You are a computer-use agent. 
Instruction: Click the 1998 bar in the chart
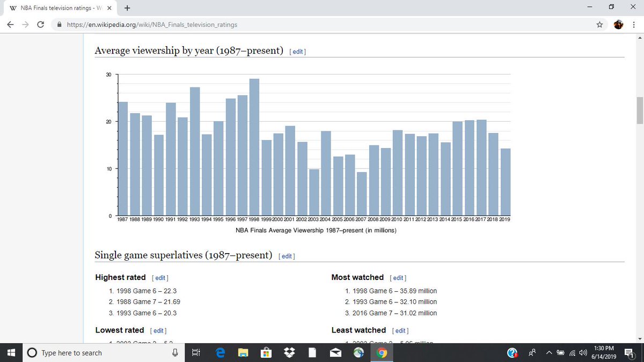point(254,147)
